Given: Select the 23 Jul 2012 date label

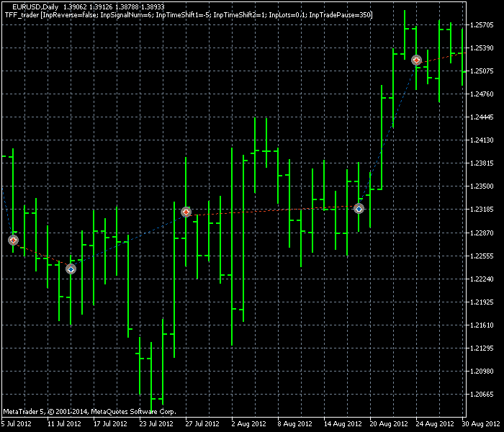Looking at the screenshot, I should [156, 423].
